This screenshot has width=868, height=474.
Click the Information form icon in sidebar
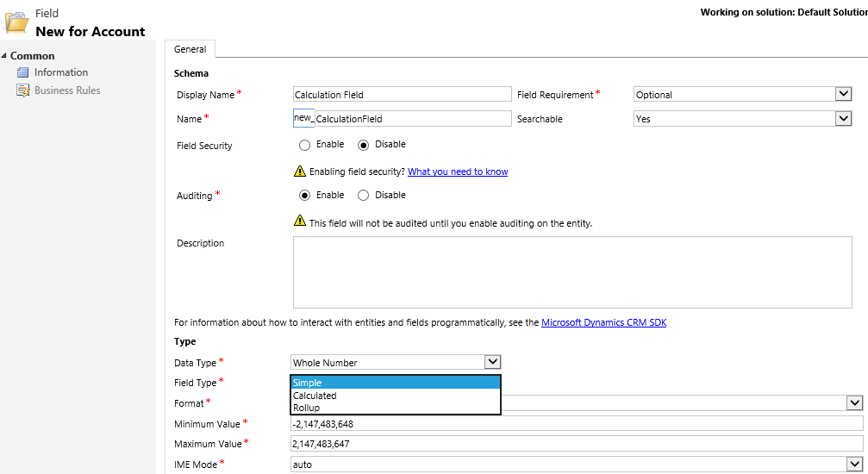22,72
